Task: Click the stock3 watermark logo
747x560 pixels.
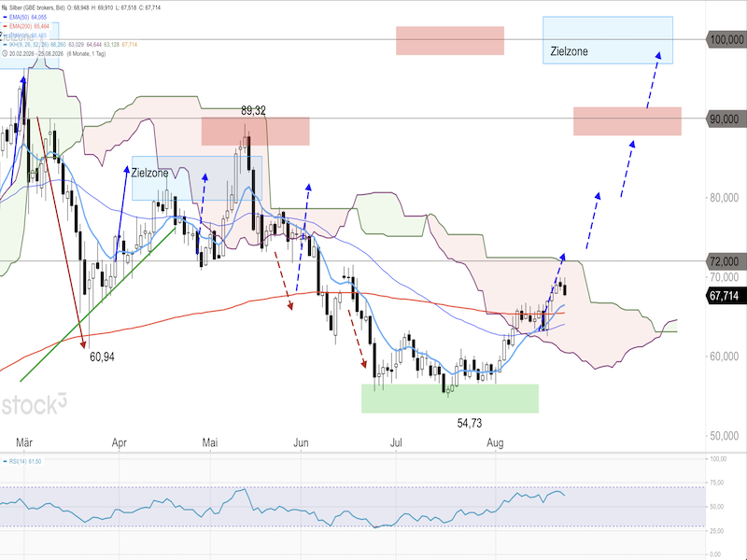Action: tap(34, 404)
